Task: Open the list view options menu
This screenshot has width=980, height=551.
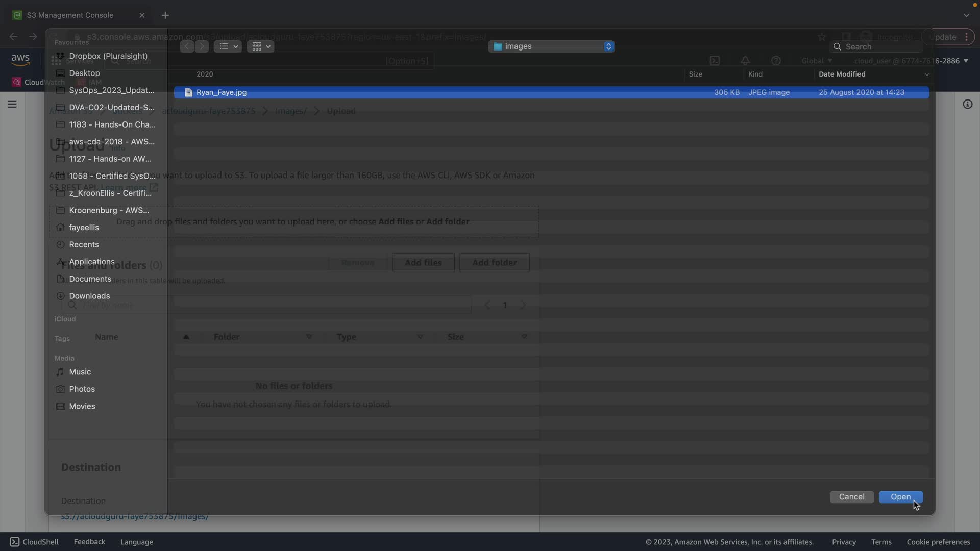Action: (228, 46)
